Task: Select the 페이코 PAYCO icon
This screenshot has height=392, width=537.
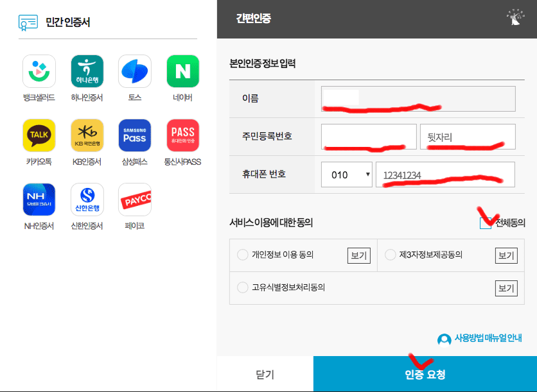Action: coord(135,200)
